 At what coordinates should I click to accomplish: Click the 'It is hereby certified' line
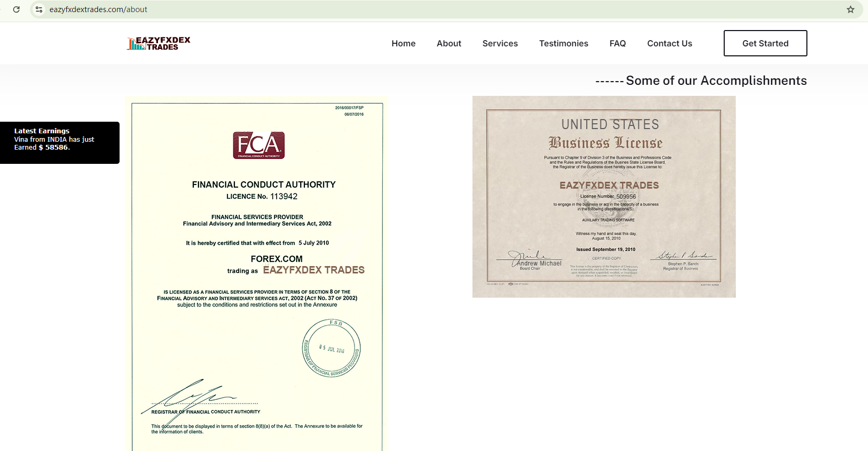[x=257, y=243]
